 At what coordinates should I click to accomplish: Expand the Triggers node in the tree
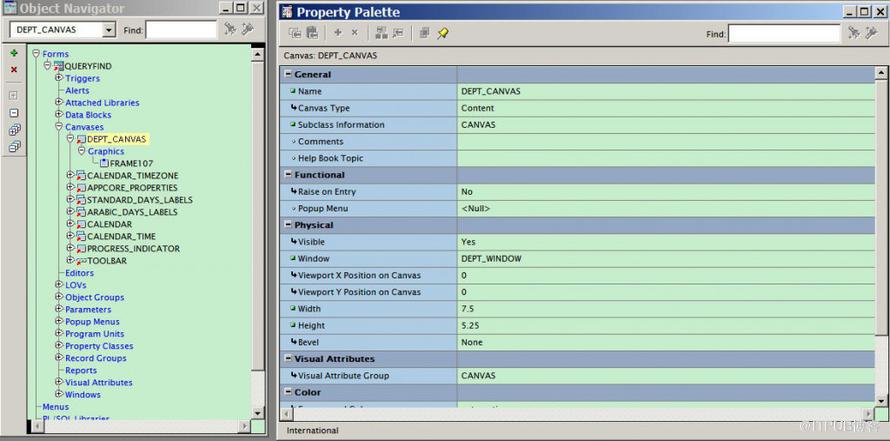pos(59,78)
